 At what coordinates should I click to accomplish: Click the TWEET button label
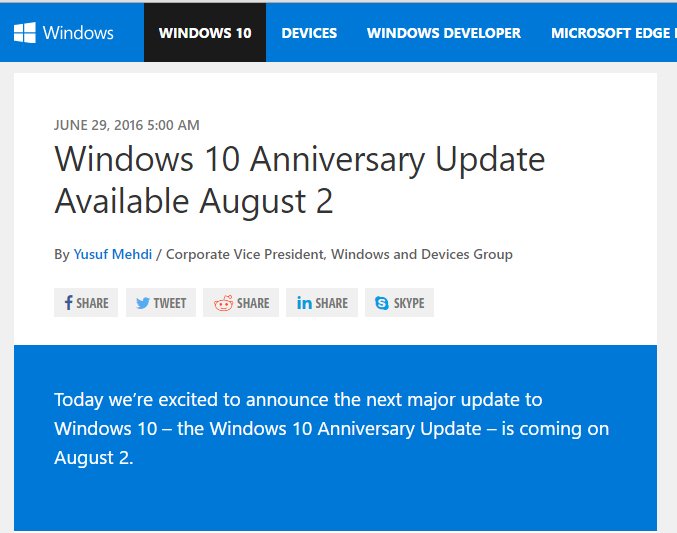point(170,303)
